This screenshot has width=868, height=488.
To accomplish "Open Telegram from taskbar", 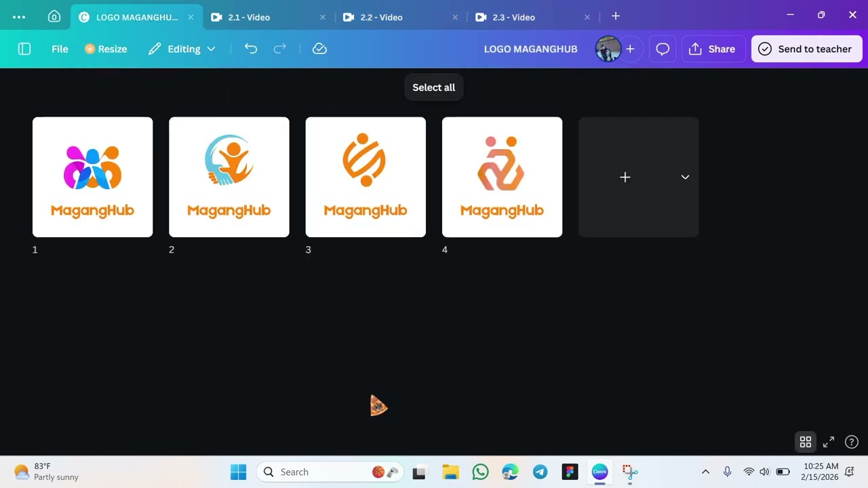I will coord(540,472).
